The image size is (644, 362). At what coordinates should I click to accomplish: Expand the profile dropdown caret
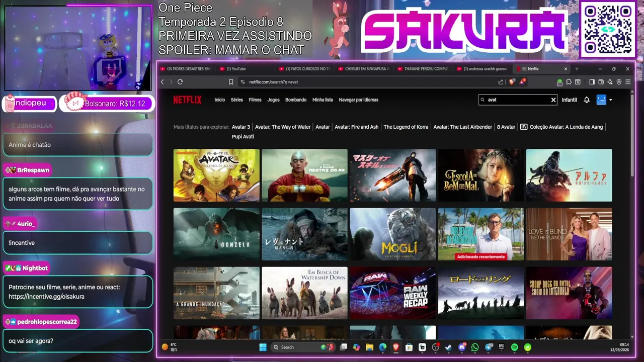click(x=610, y=100)
